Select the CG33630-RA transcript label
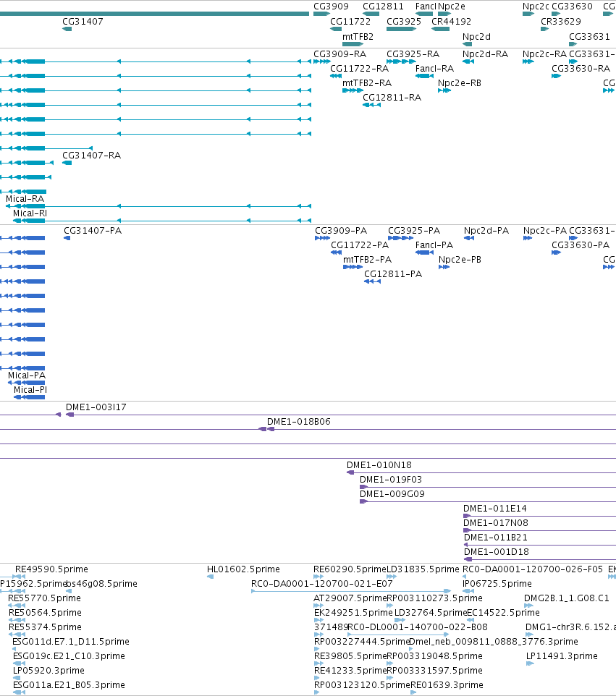This screenshot has width=616, height=696. [581, 68]
